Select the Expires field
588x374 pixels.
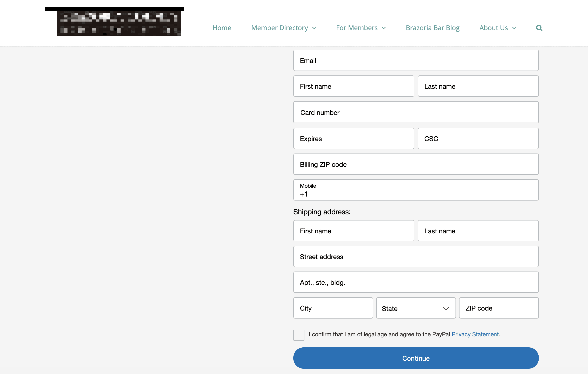point(353,139)
